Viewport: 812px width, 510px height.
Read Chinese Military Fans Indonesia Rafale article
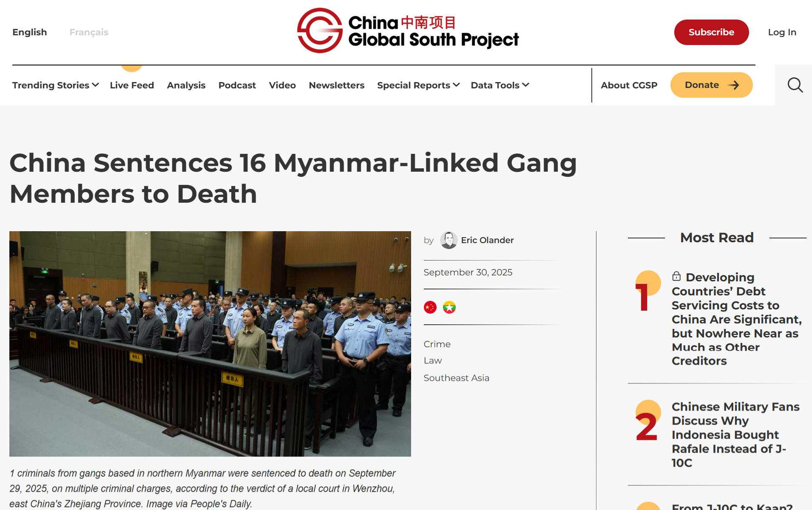[x=735, y=434]
